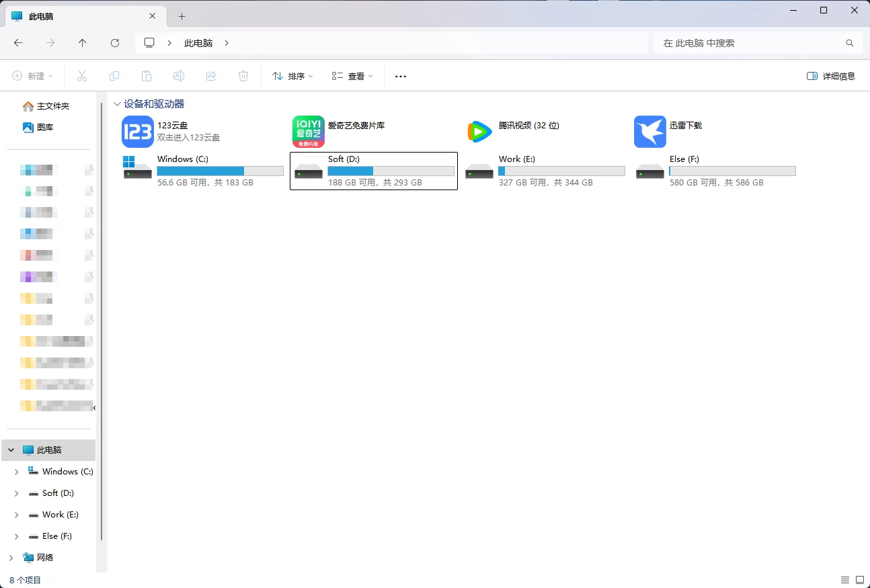Click the Cut scissors icon
The width and height of the screenshot is (870, 588).
pyautogui.click(x=82, y=76)
